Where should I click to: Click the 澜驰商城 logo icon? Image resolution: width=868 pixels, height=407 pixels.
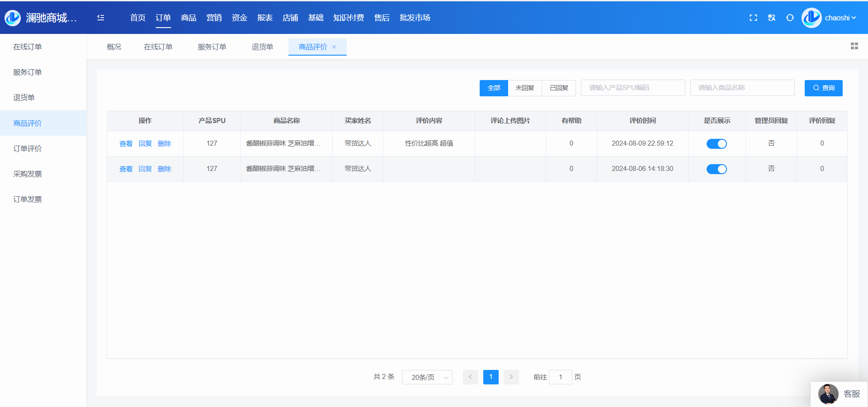[13, 18]
